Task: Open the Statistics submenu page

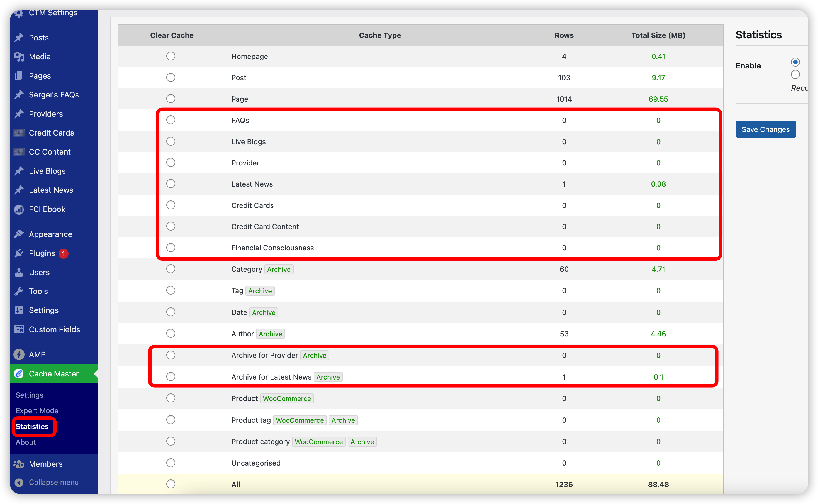Action: [x=32, y=426]
